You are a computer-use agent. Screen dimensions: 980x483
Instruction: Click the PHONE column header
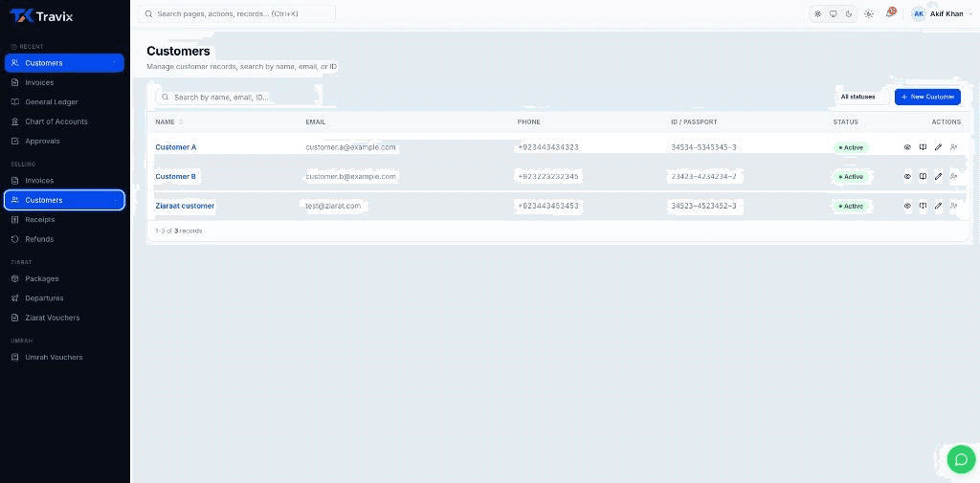click(528, 121)
